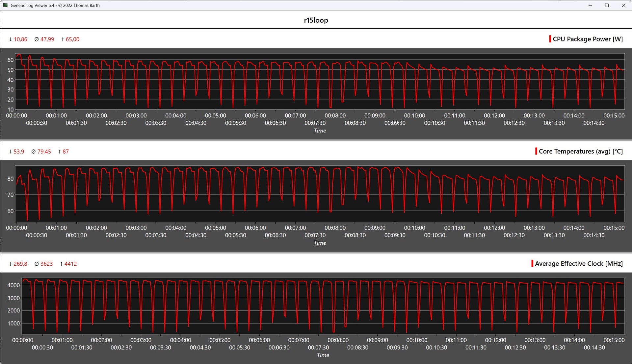Click Core Temperatures (avg) [°C] legend label
The height and width of the screenshot is (364, 632).
click(x=581, y=151)
